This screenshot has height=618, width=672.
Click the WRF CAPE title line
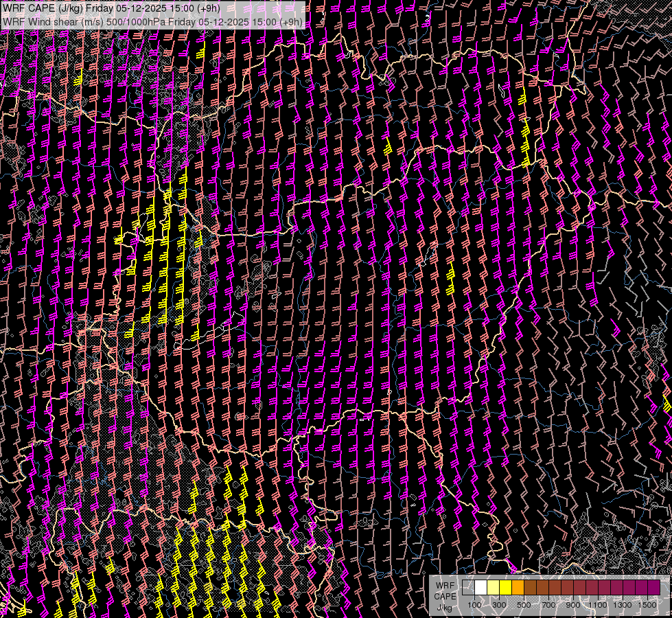111,8
